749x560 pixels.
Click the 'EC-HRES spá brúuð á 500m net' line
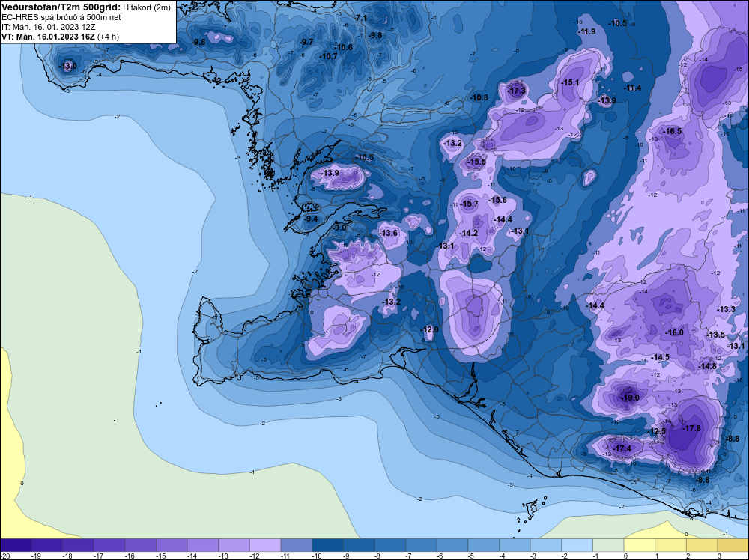point(61,18)
